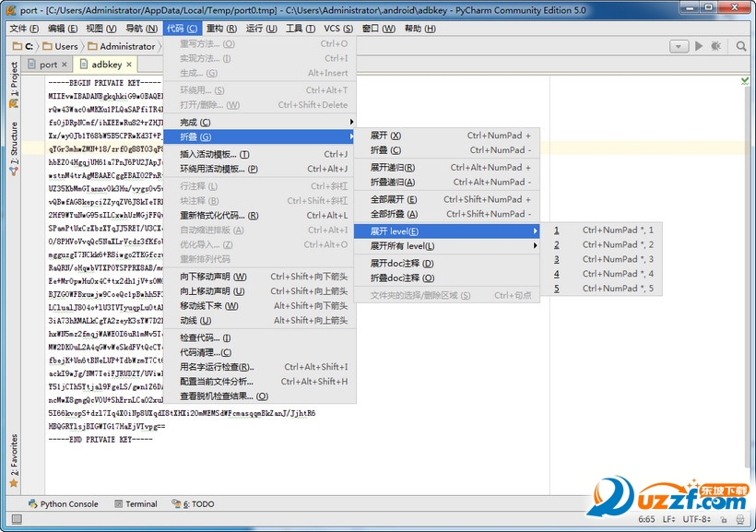The height and width of the screenshot is (532, 756).
Task: Open the 编辑 (E) menu
Action: pos(63,29)
